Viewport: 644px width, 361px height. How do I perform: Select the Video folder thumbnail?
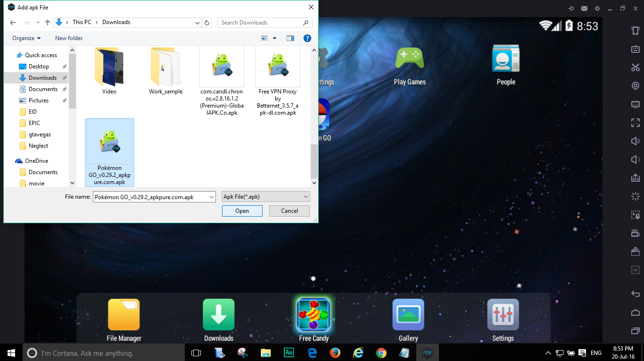[109, 71]
